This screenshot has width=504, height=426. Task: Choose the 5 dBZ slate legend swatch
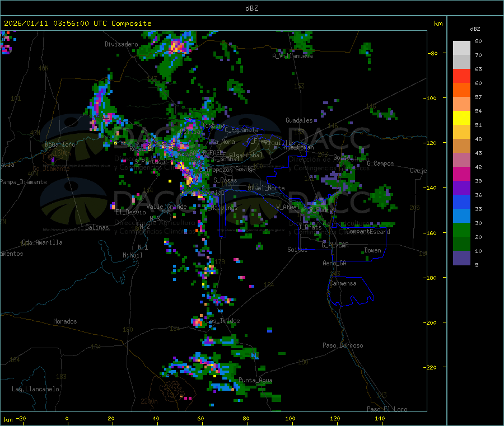(x=461, y=258)
